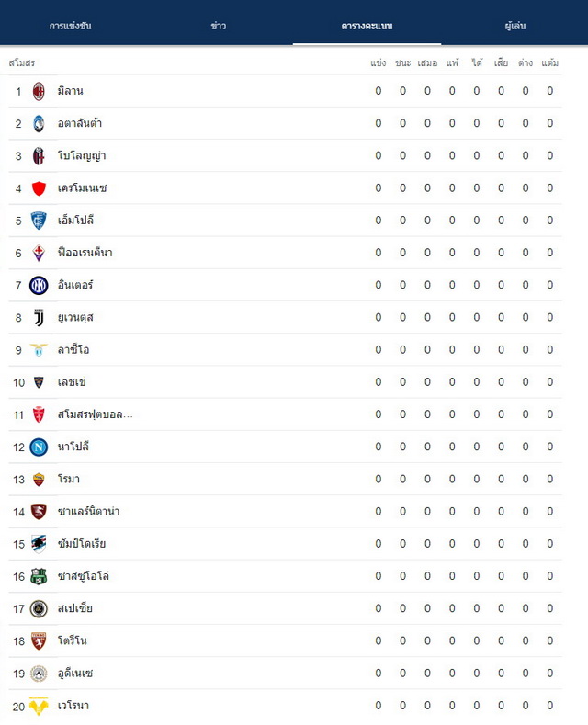Click the Juventus club crest
The image size is (588, 725).
[x=39, y=318]
